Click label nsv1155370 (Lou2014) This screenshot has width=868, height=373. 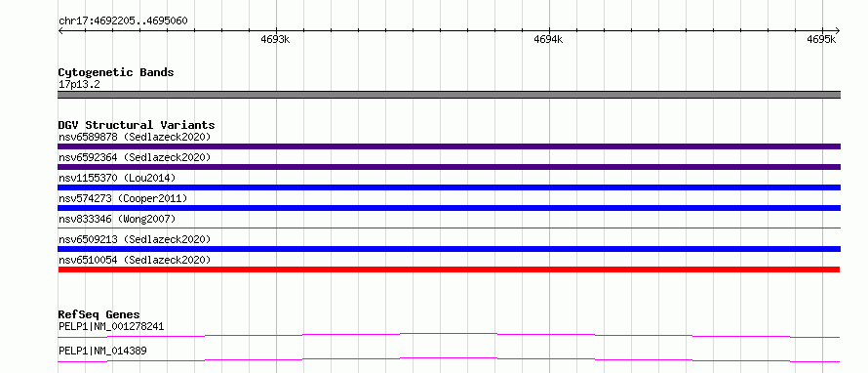tap(117, 178)
